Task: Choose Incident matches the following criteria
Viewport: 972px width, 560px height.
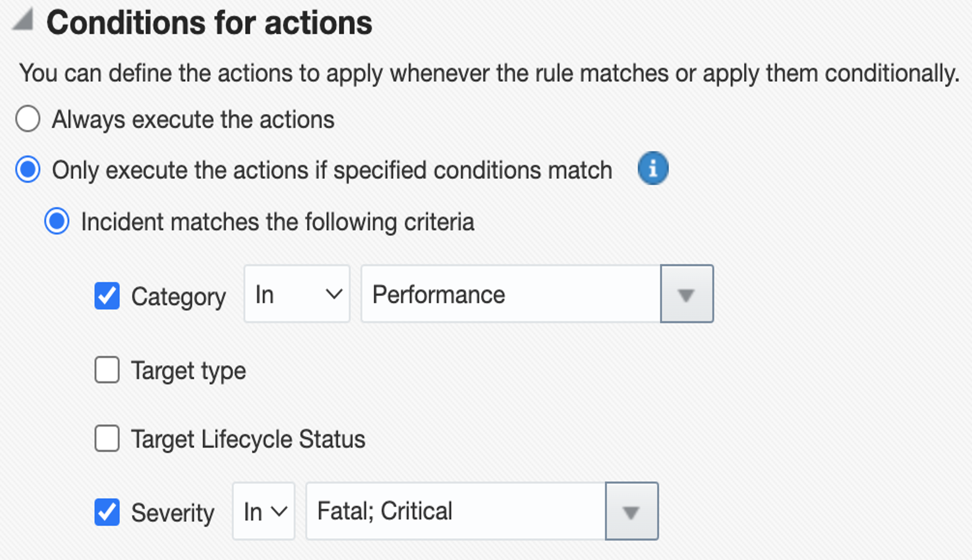Action: click(57, 222)
